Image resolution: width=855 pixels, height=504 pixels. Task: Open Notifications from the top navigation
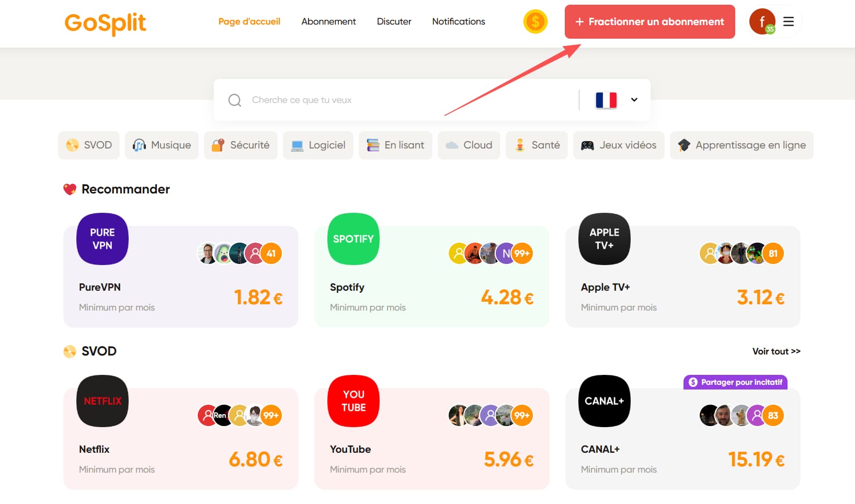point(459,21)
